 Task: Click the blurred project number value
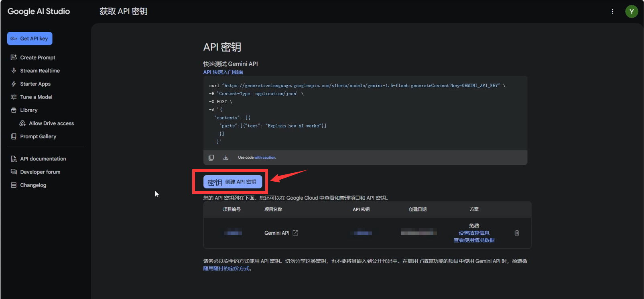tap(232, 233)
